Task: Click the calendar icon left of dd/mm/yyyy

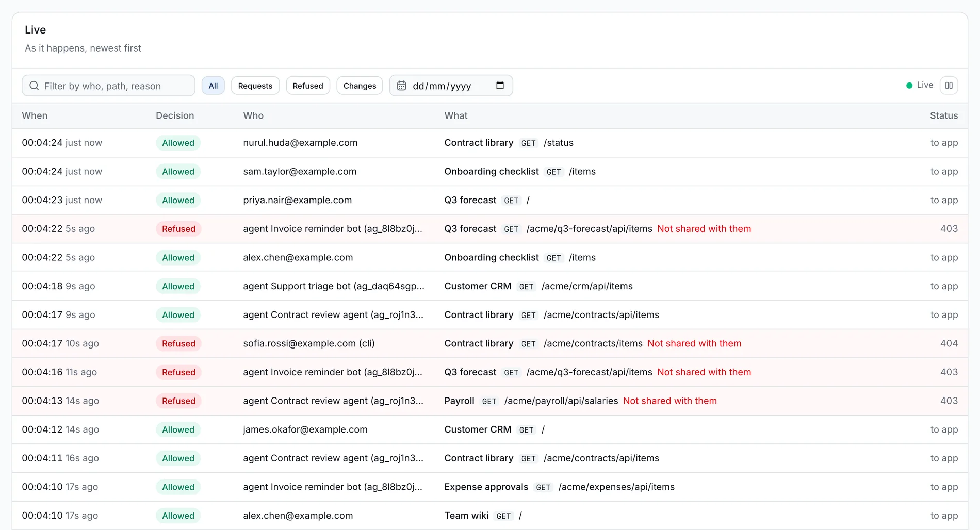Action: click(401, 86)
